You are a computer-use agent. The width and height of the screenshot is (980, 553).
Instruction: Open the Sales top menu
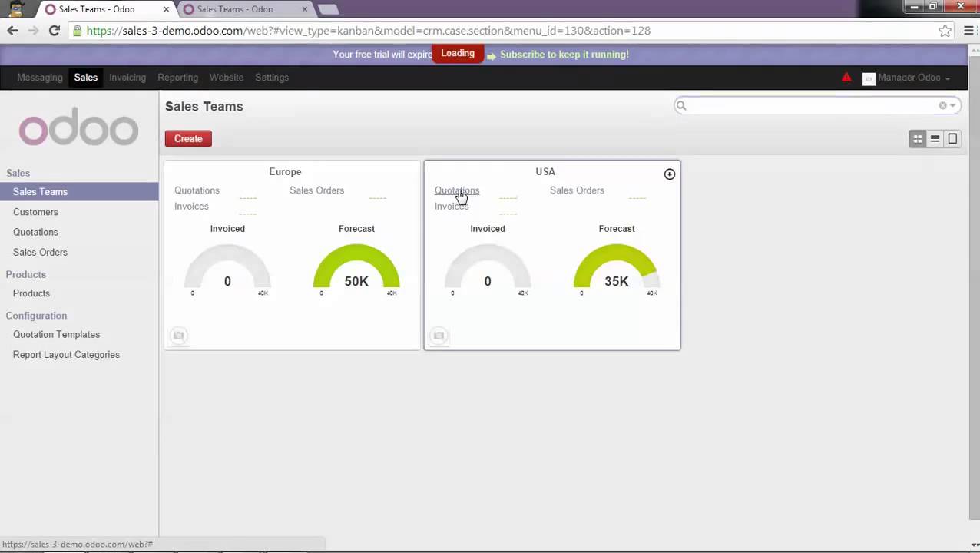[x=86, y=78]
